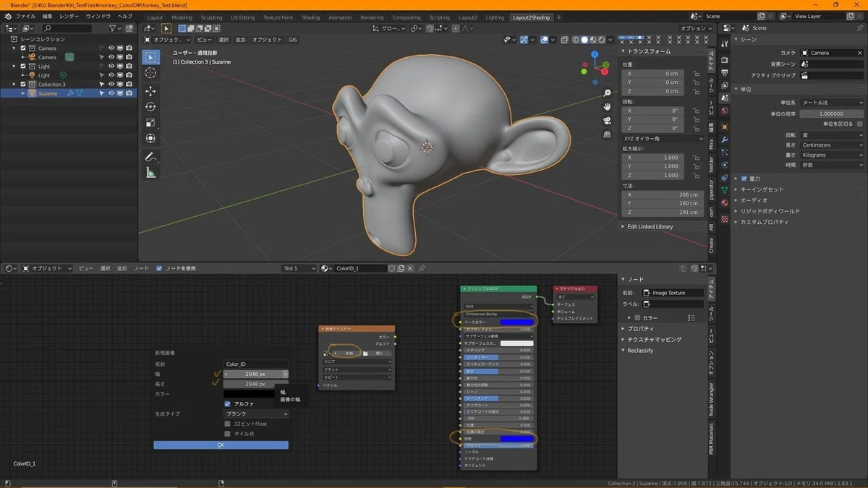Select the Rotate tool
The image size is (868, 488).
[x=150, y=107]
